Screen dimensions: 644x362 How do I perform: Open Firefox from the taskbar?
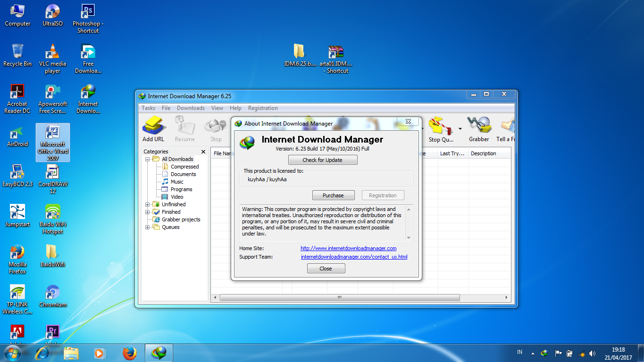(129, 353)
